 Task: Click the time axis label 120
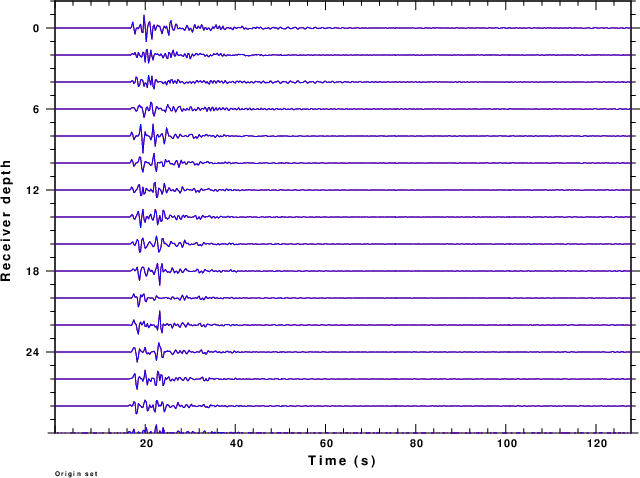pos(597,443)
